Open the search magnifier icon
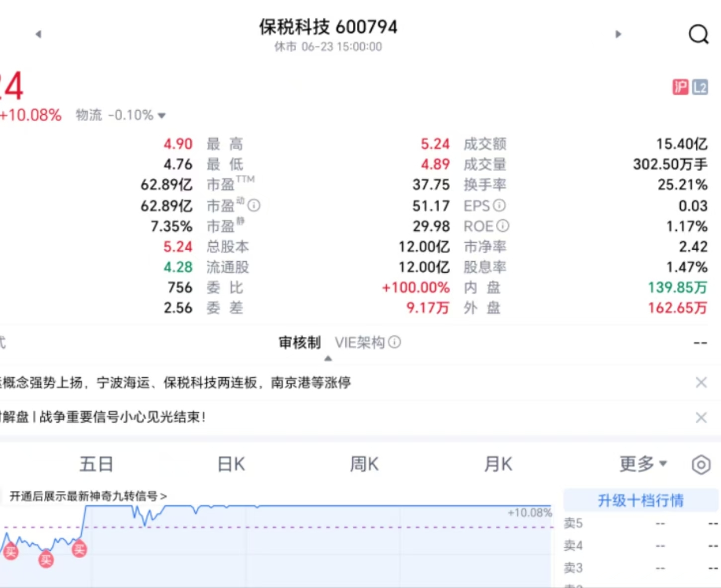721x588 pixels. 698,34
